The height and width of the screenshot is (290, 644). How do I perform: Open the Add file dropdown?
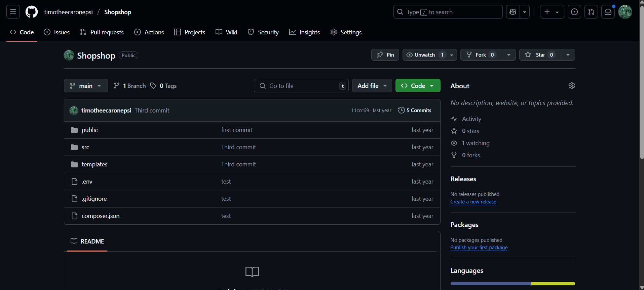pos(372,86)
